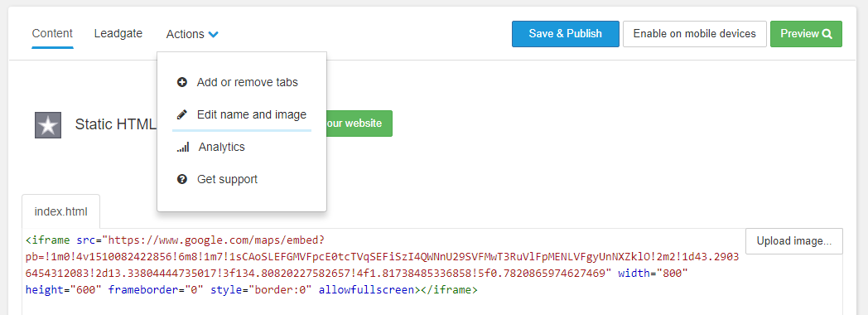The width and height of the screenshot is (868, 315).
Task: Click the bar chart icon beside Analytics
Action: coord(183,148)
